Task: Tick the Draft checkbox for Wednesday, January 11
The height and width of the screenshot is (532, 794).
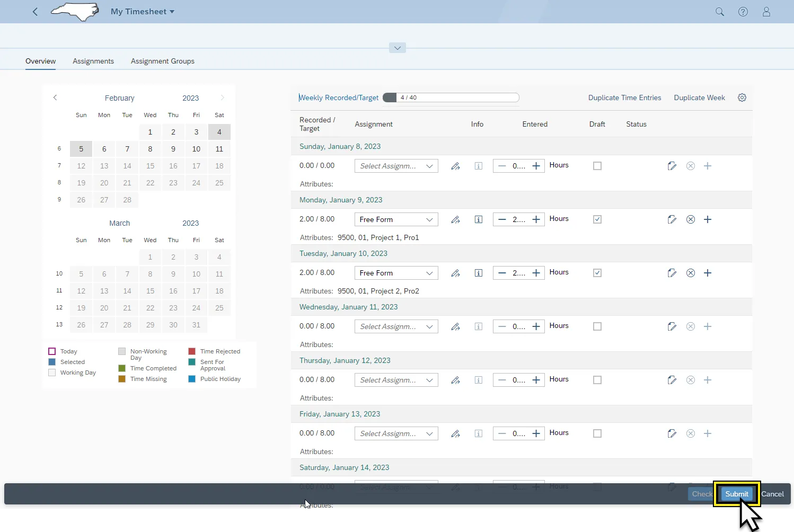Action: tap(597, 326)
